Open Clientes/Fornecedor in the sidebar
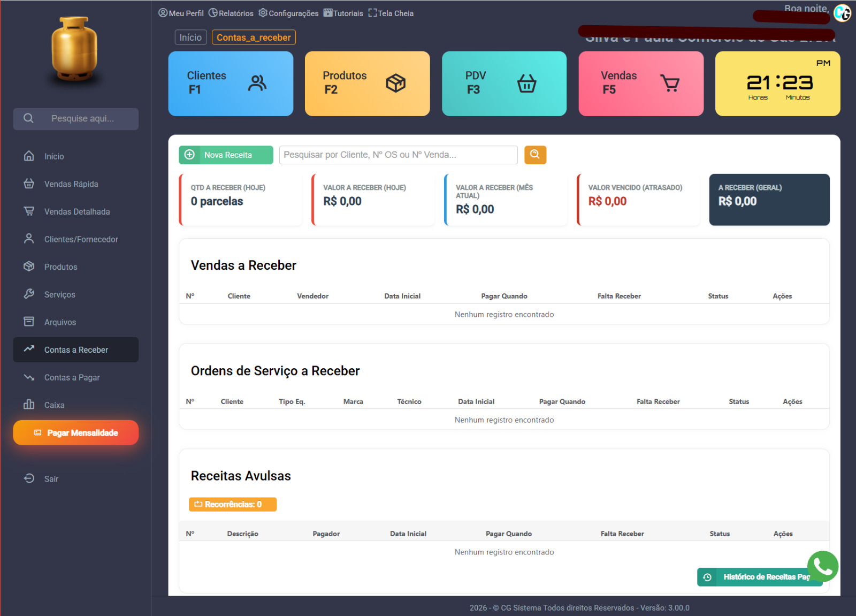The height and width of the screenshot is (616, 856). pos(76,239)
